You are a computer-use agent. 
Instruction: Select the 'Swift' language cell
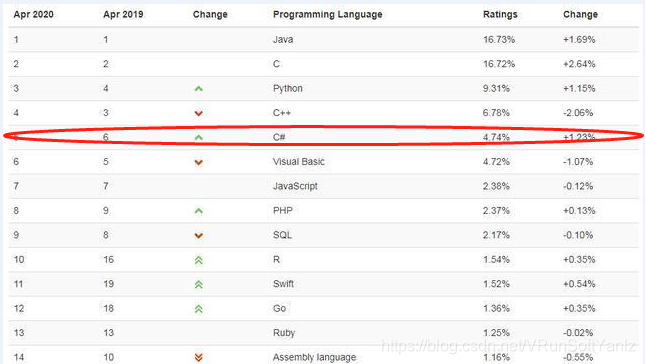[283, 284]
